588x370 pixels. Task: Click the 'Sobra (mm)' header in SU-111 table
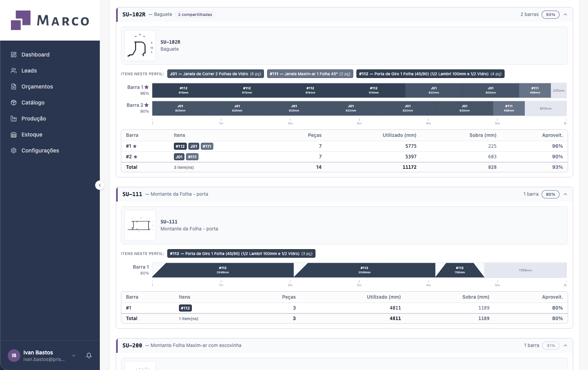point(476,297)
